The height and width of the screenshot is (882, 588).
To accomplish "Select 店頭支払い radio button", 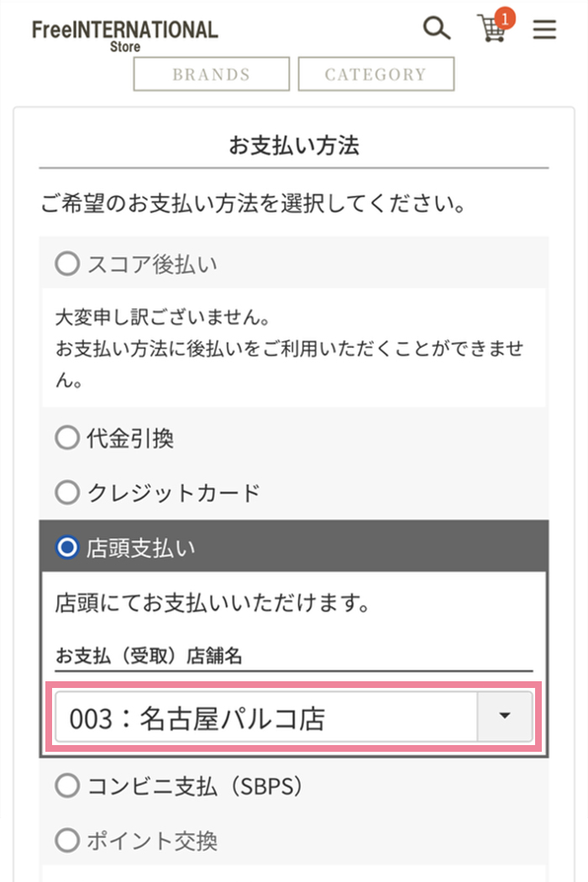I will coord(66,548).
